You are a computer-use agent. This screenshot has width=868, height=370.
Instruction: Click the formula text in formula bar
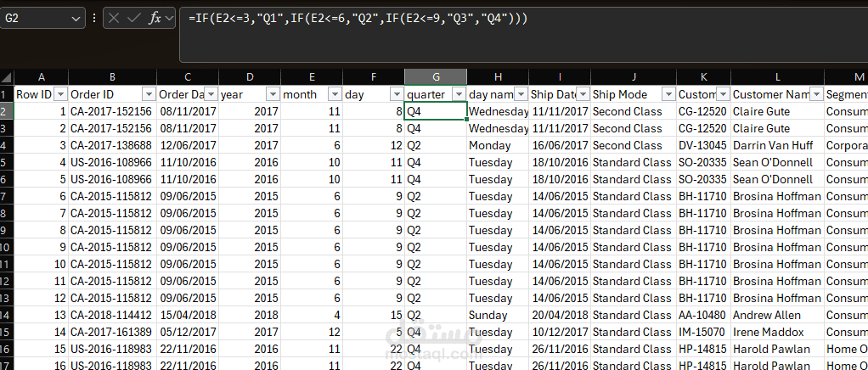[x=358, y=19]
